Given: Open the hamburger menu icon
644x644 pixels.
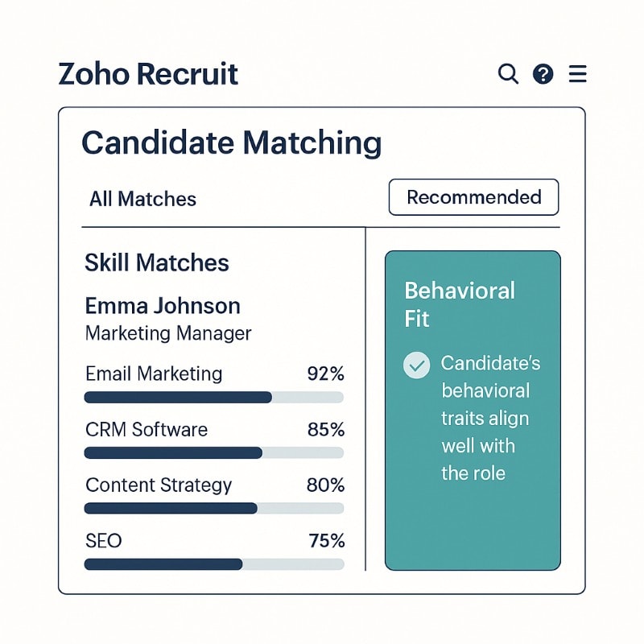Looking at the screenshot, I should (x=577, y=75).
